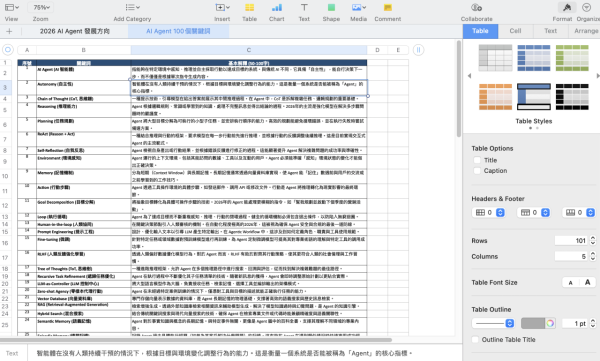
Task: Open the 75% Zoom dropdown
Action: (x=41, y=7)
